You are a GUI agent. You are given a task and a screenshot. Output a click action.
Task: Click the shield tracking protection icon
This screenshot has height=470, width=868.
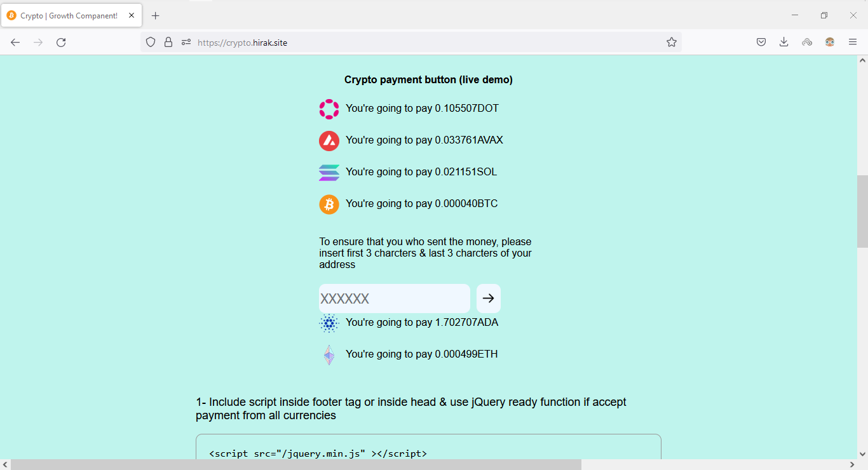[x=151, y=43]
